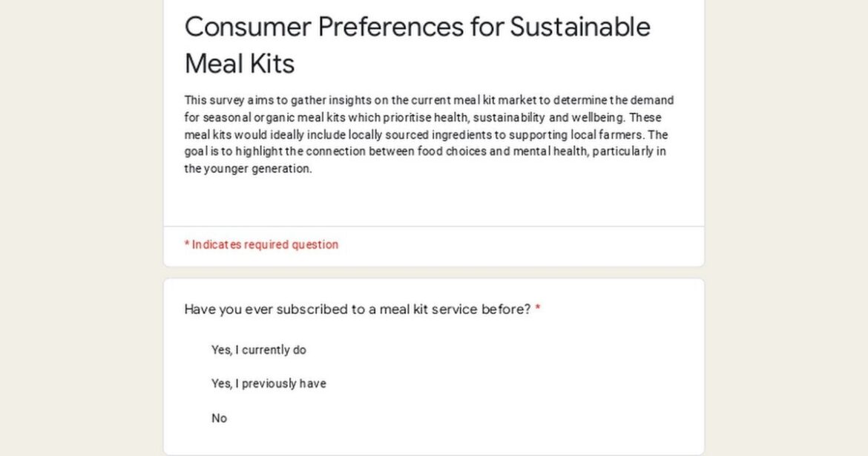Click the form title "Consumer Preferences for Sustainable Meal Kits"
The width and height of the screenshot is (868, 456).
pos(418,43)
